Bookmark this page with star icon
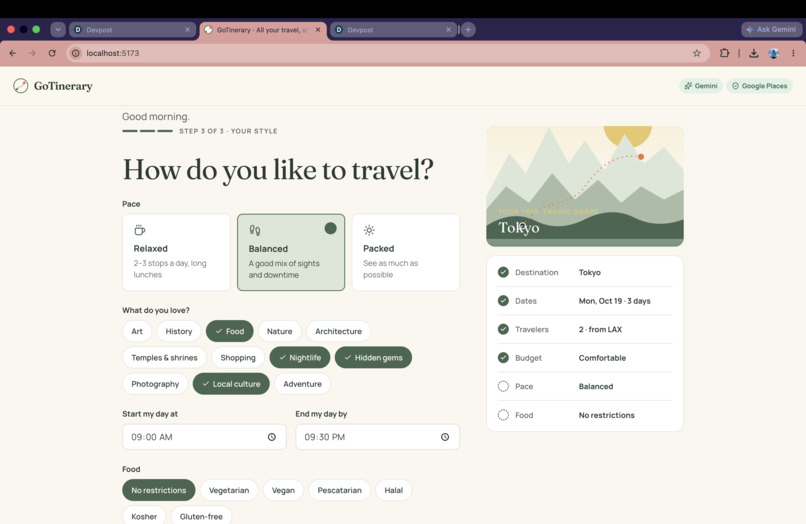Viewport: 806px width, 524px height. click(x=697, y=53)
